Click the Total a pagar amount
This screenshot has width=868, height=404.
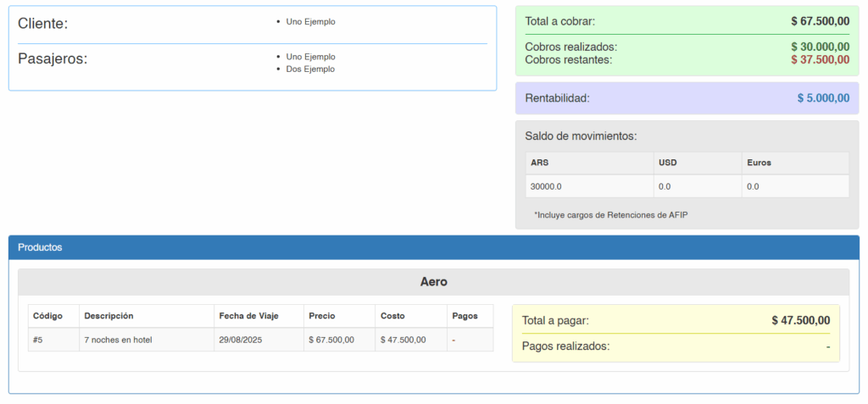point(800,320)
